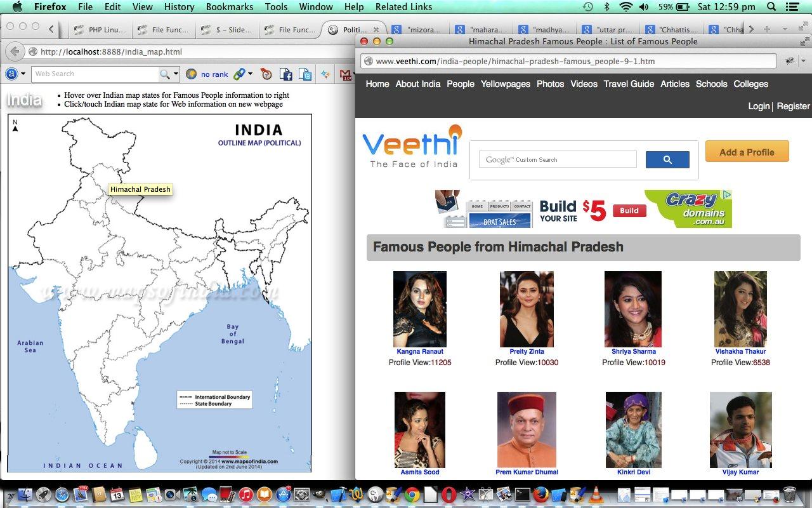812x508 pixels.
Task: Click the Facebook share toolbar icon
Action: (285, 74)
